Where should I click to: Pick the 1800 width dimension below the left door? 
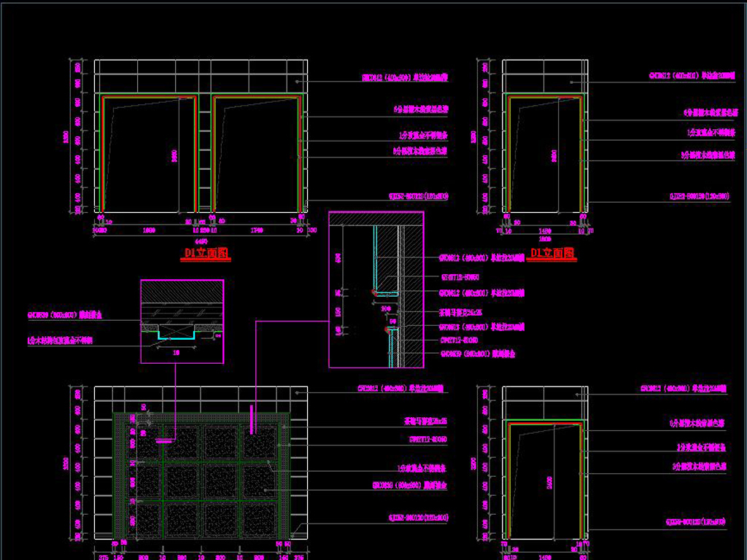point(147,229)
